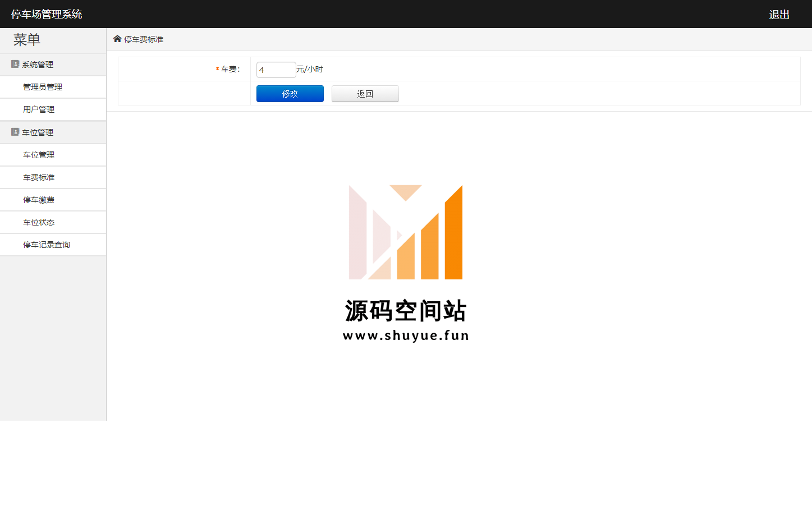This screenshot has width=812, height=529.
Task: Click the 停车场管理系统 title
Action: point(47,14)
